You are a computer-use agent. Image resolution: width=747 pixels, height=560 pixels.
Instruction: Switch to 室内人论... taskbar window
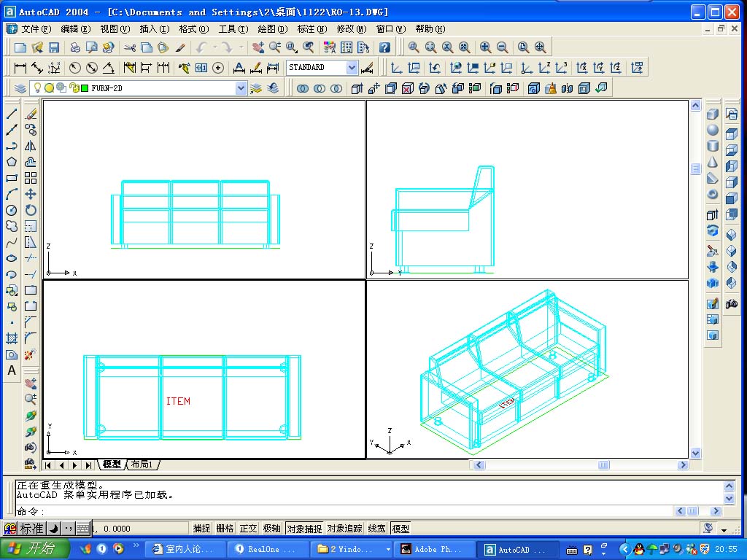[x=186, y=550]
